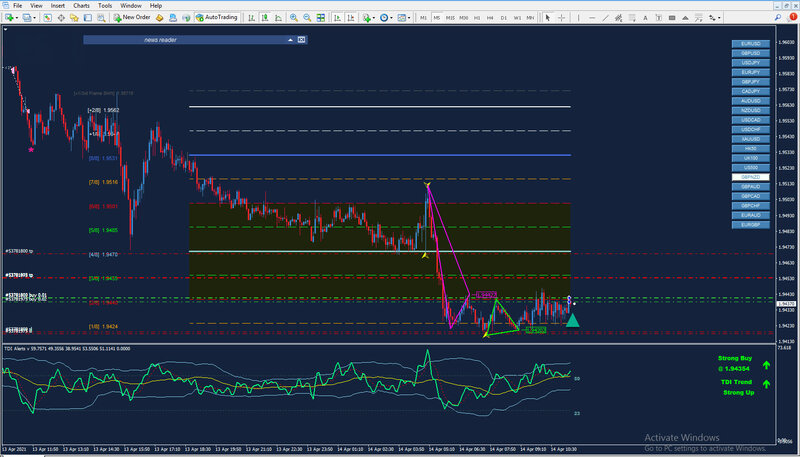The width and height of the screenshot is (800, 457).
Task: Toggle the Data Window crosshair icon
Action: [x=61, y=18]
